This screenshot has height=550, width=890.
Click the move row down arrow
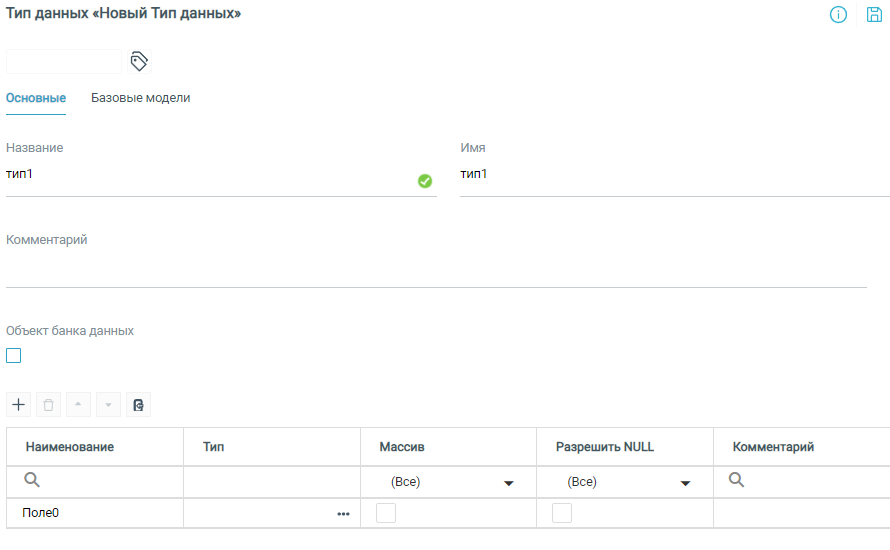click(x=108, y=405)
